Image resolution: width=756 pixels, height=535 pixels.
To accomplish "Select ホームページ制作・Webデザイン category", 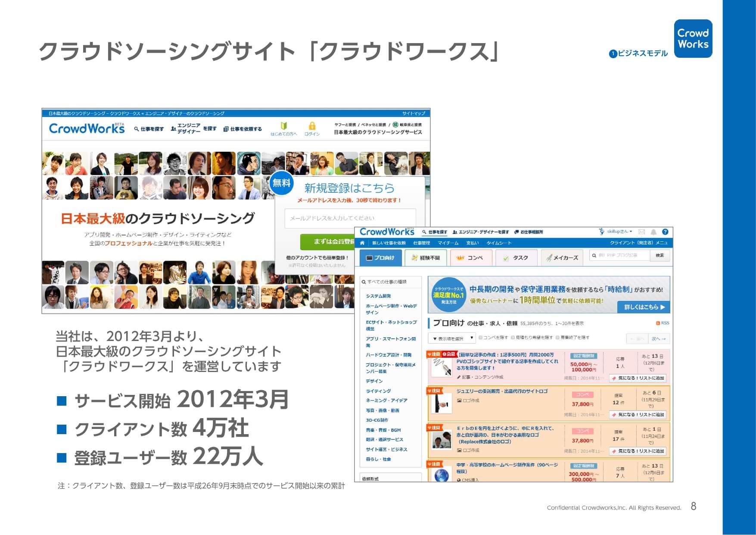I will (x=391, y=309).
